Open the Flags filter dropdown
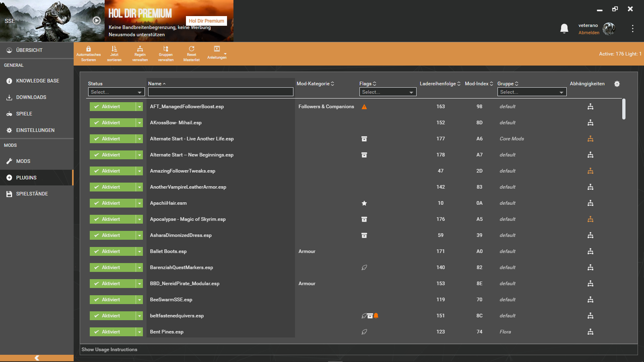 click(388, 92)
